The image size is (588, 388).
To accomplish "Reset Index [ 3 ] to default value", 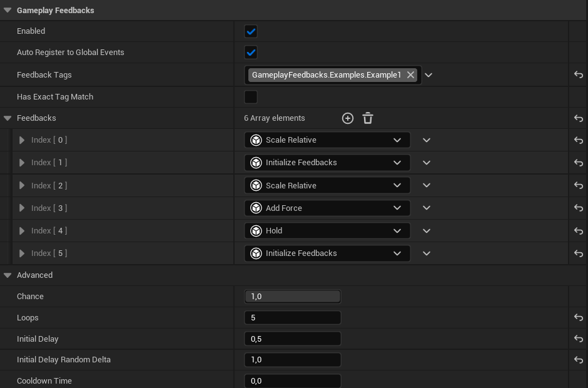I will [x=578, y=208].
